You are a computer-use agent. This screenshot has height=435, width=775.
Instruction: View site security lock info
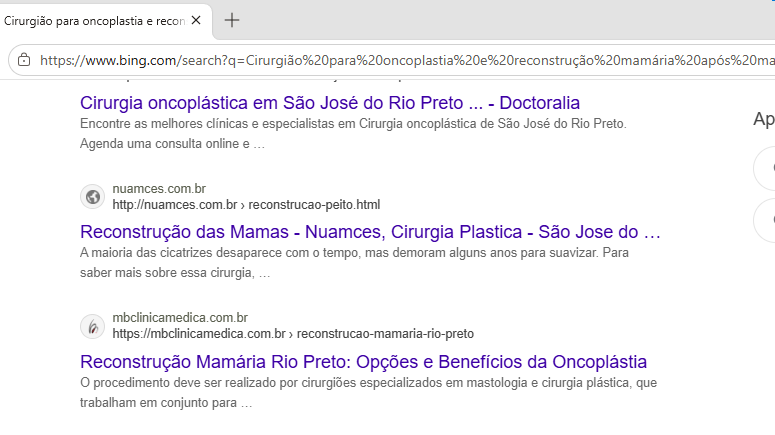coord(24,60)
